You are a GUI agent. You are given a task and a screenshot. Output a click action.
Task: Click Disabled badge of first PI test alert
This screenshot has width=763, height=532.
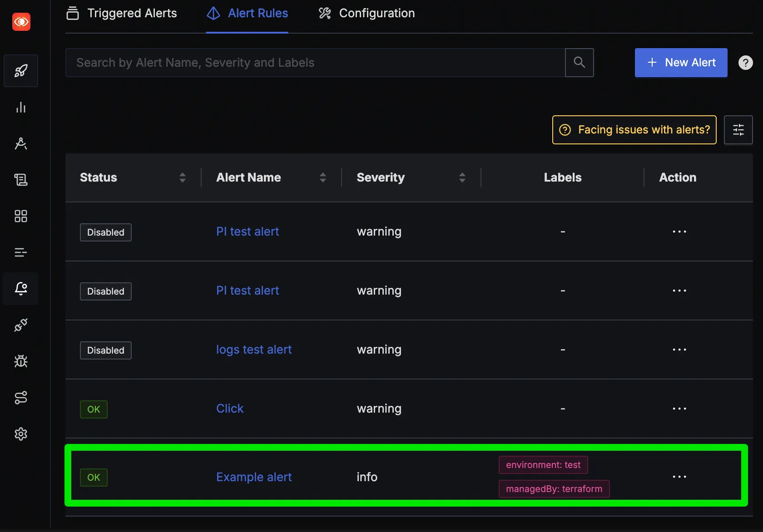(106, 232)
